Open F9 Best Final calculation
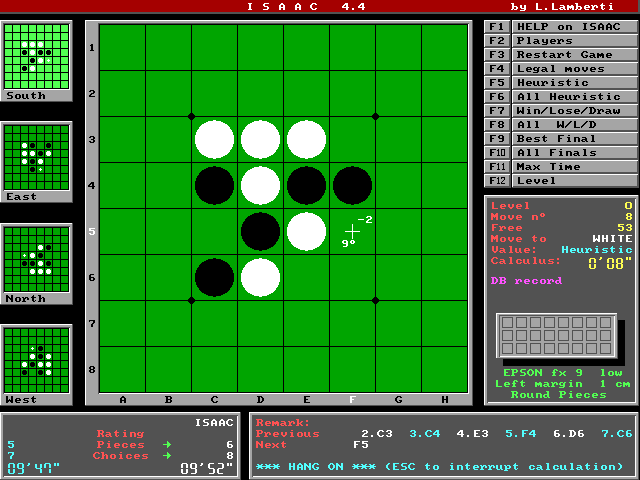640x480 pixels. (x=560, y=138)
